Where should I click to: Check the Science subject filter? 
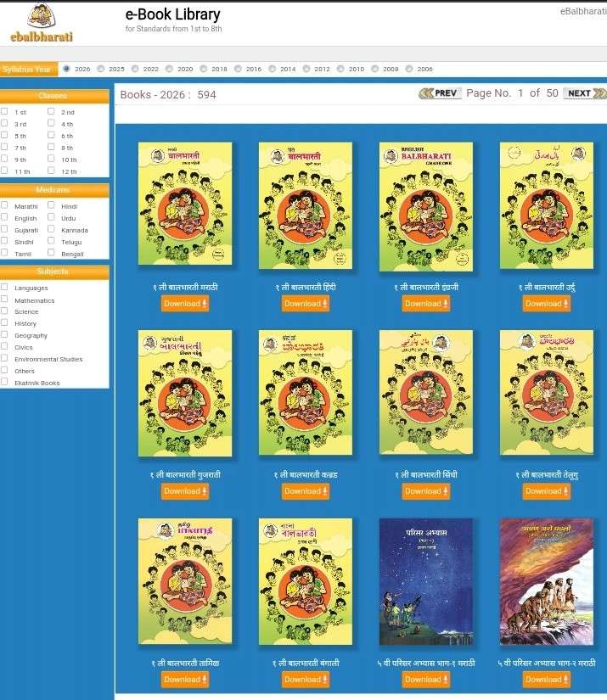pyautogui.click(x=4, y=311)
